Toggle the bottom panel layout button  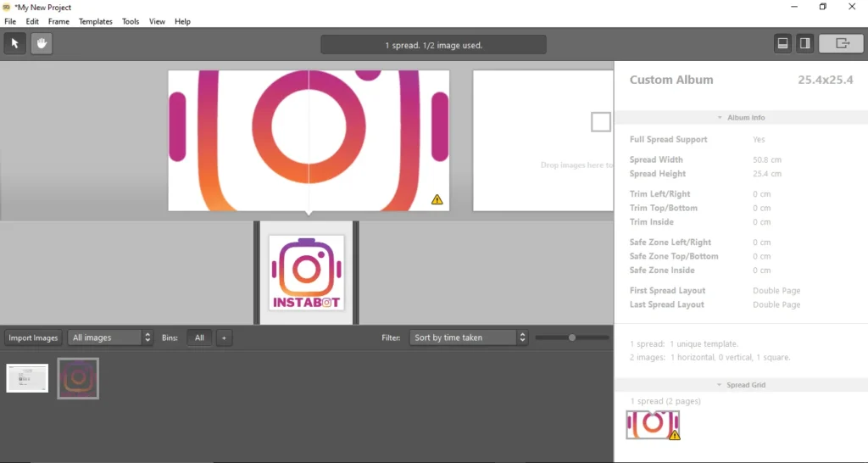(x=782, y=43)
